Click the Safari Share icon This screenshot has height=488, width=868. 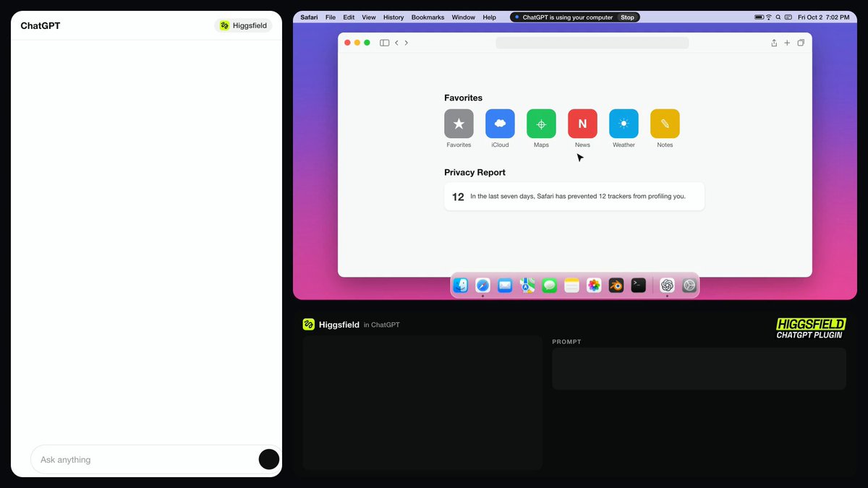coord(774,43)
